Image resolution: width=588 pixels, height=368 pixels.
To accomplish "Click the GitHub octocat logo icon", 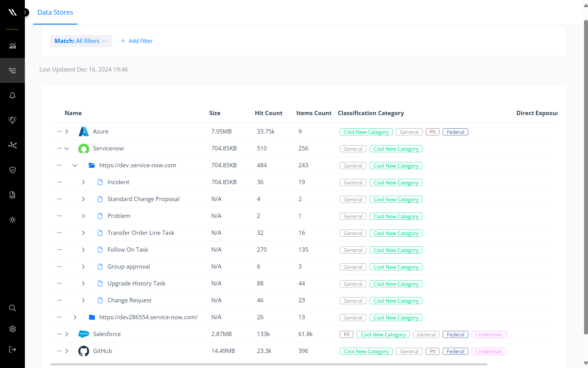I will (84, 351).
